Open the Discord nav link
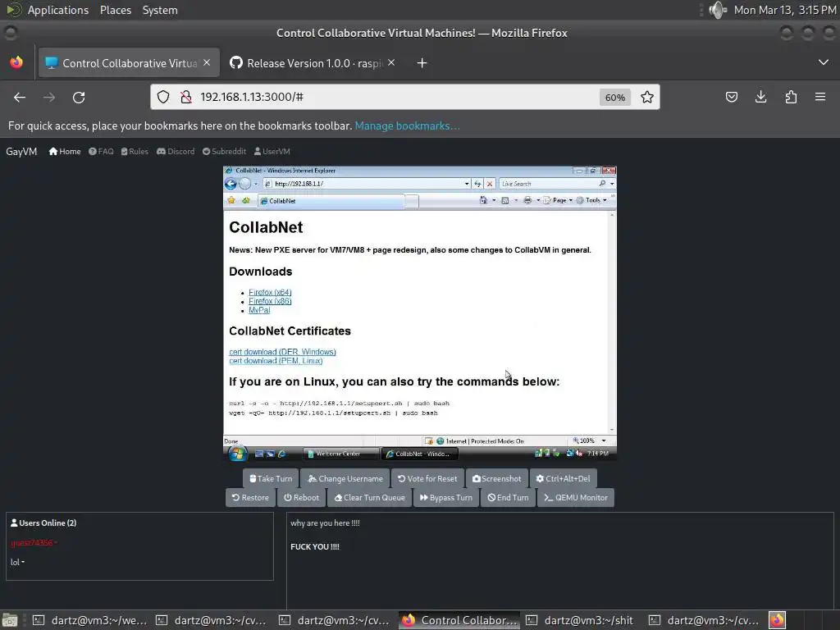This screenshot has width=840, height=630. pyautogui.click(x=176, y=152)
